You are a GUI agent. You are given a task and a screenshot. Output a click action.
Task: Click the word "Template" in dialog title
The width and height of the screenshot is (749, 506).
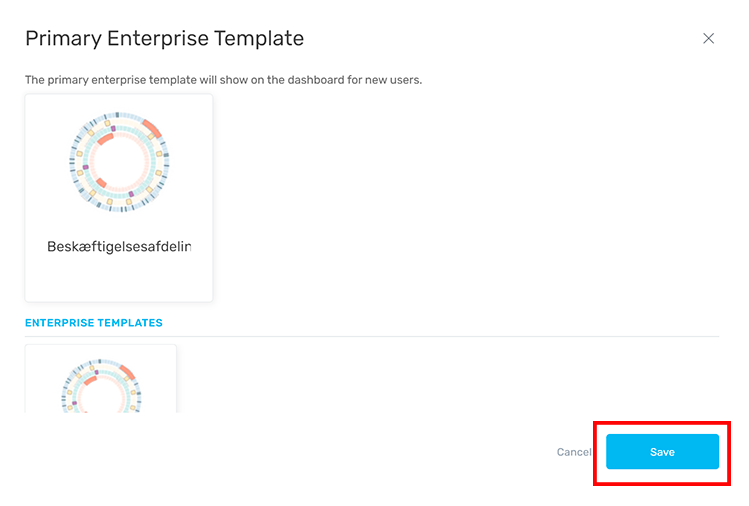(256, 39)
